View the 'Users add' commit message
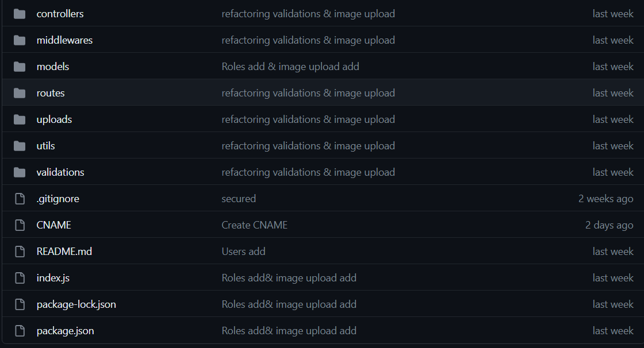This screenshot has width=644, height=348. [243, 252]
